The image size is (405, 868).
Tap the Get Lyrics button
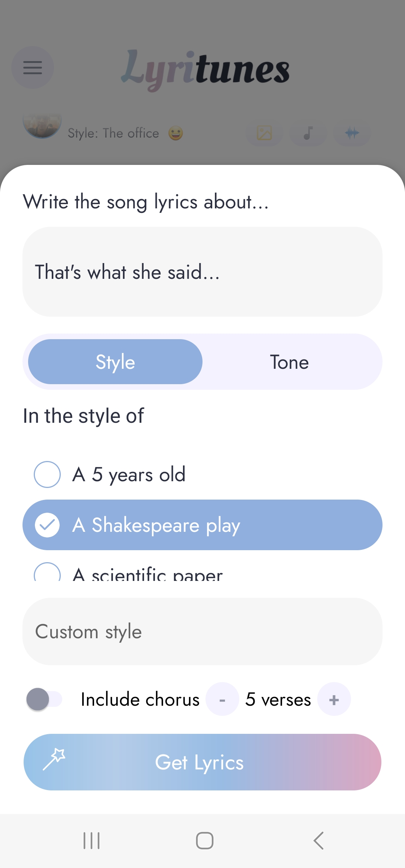tap(202, 762)
